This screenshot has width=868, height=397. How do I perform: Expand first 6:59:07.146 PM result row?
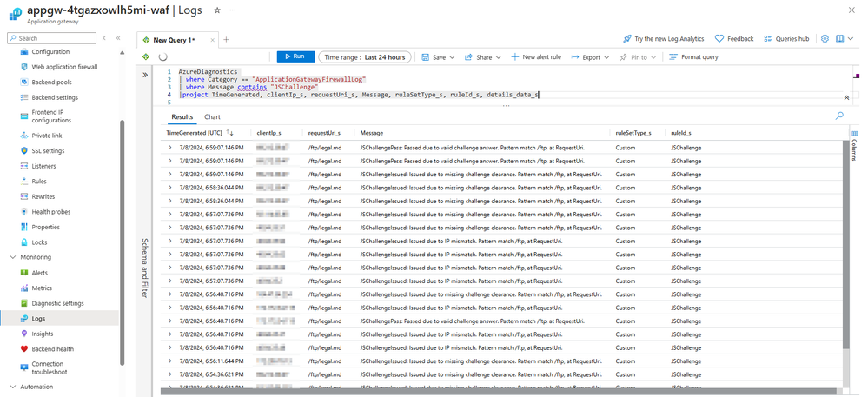[x=169, y=148]
